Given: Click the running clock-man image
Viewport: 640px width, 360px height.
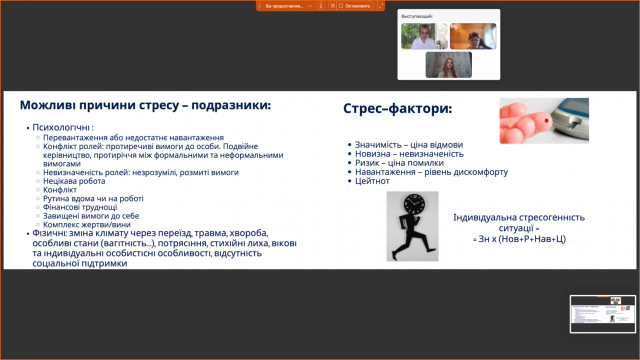Looking at the screenshot, I should pyautogui.click(x=412, y=226).
